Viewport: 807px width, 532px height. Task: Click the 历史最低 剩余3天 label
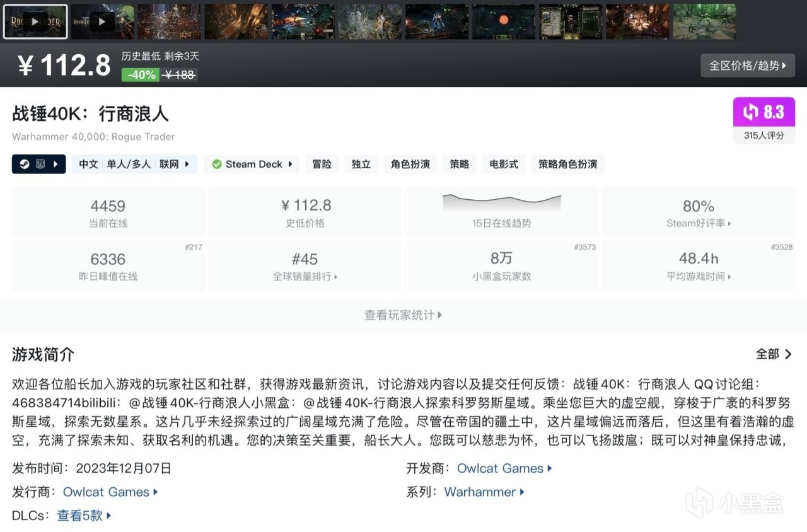click(160, 56)
